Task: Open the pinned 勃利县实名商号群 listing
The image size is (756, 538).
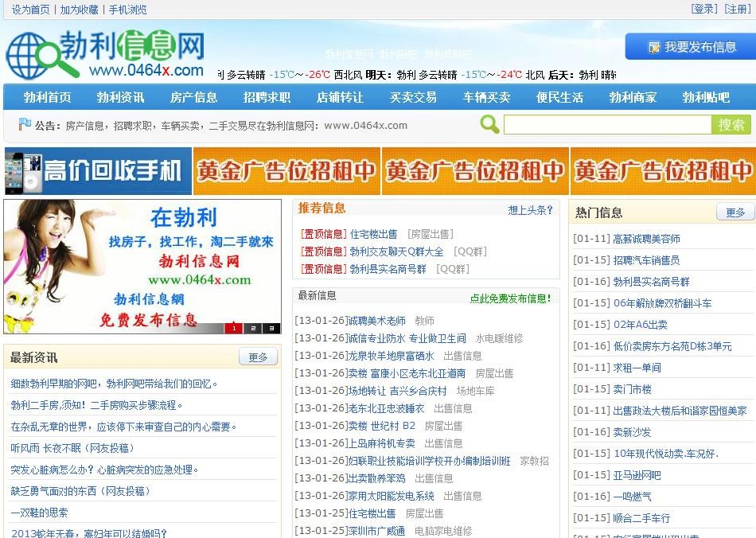Action: click(388, 269)
